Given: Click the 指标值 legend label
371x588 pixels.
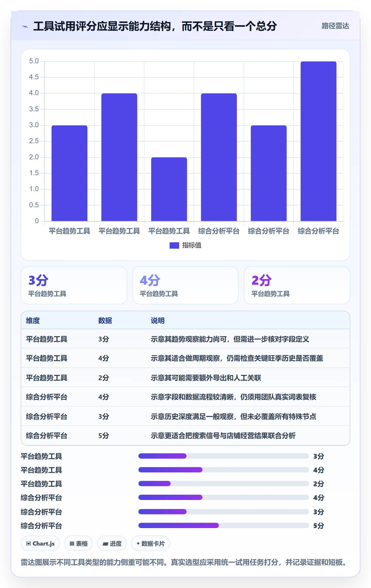Looking at the screenshot, I should [192, 245].
